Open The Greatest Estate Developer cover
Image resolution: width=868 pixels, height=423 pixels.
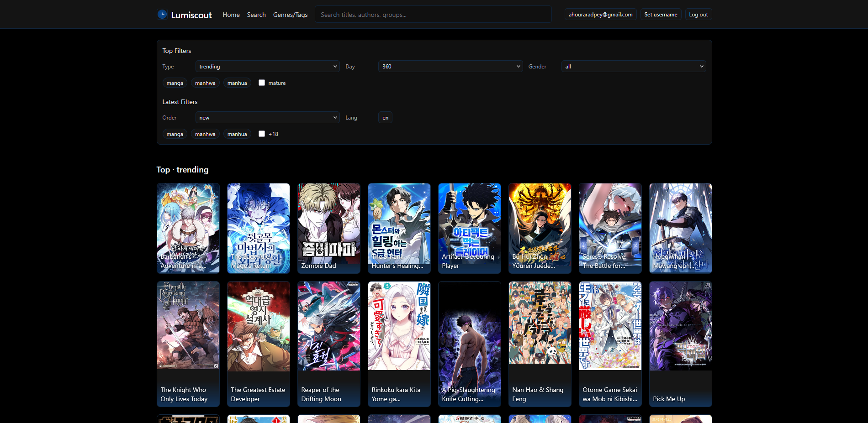point(259,344)
